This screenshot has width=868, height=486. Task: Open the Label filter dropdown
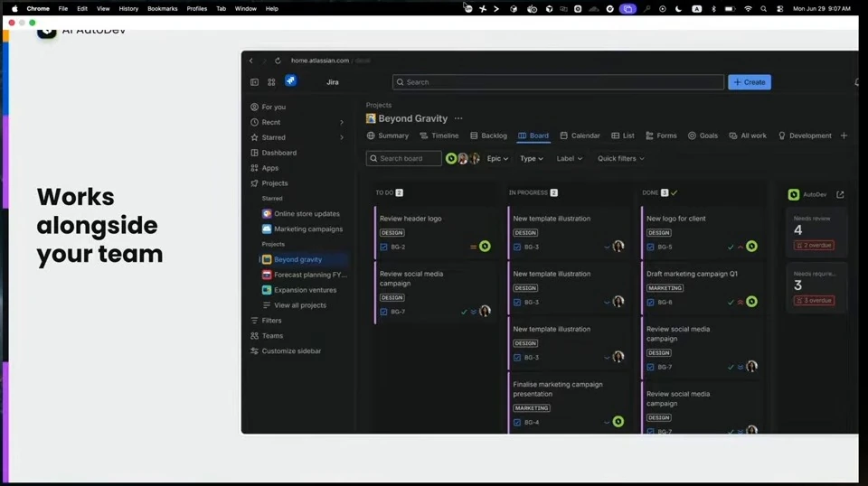(569, 159)
